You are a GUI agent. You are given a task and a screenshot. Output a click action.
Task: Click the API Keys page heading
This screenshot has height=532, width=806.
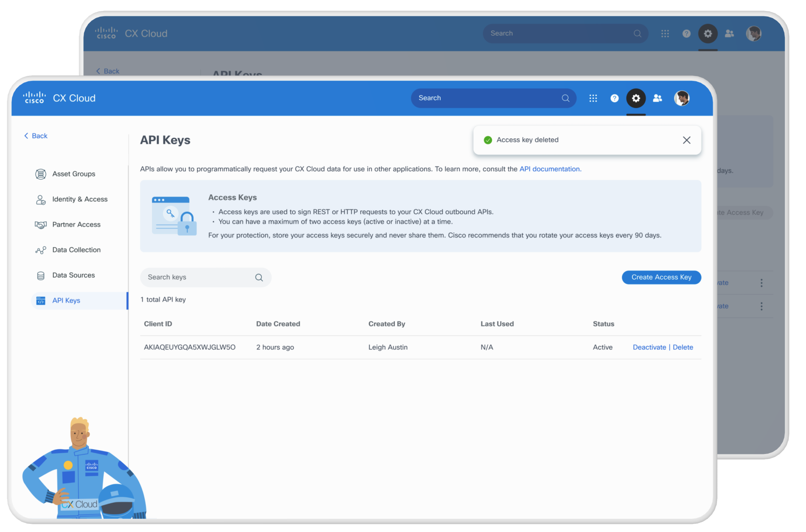pyautogui.click(x=165, y=140)
